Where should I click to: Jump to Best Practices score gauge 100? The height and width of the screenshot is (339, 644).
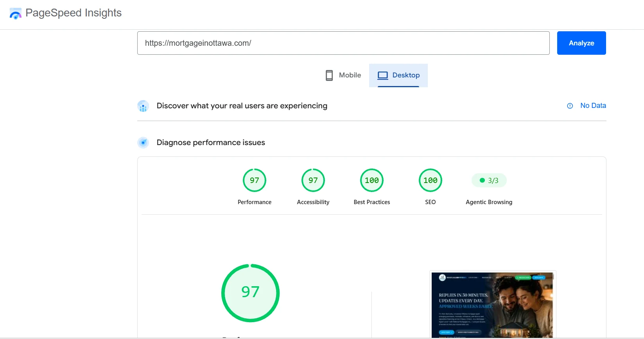(x=372, y=180)
